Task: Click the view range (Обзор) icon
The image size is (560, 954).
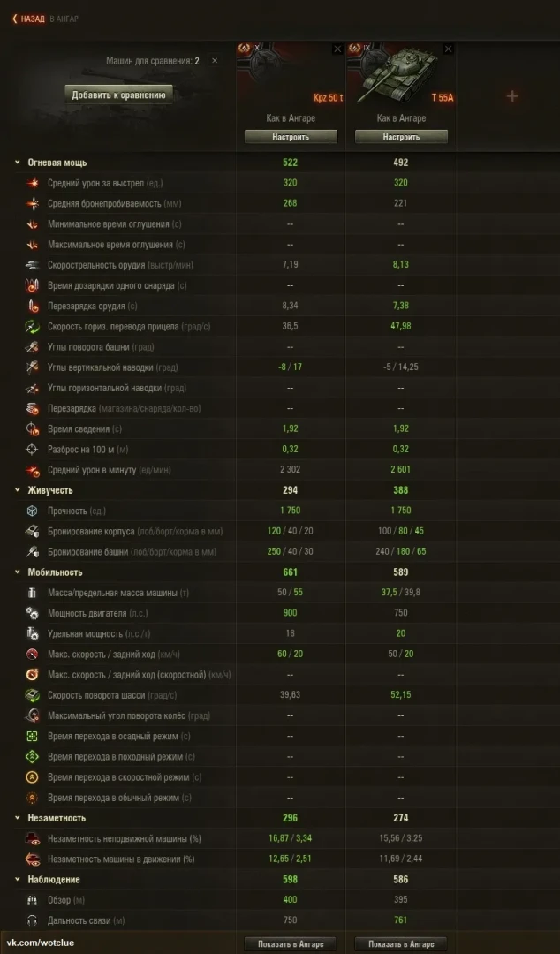Action: click(x=33, y=900)
